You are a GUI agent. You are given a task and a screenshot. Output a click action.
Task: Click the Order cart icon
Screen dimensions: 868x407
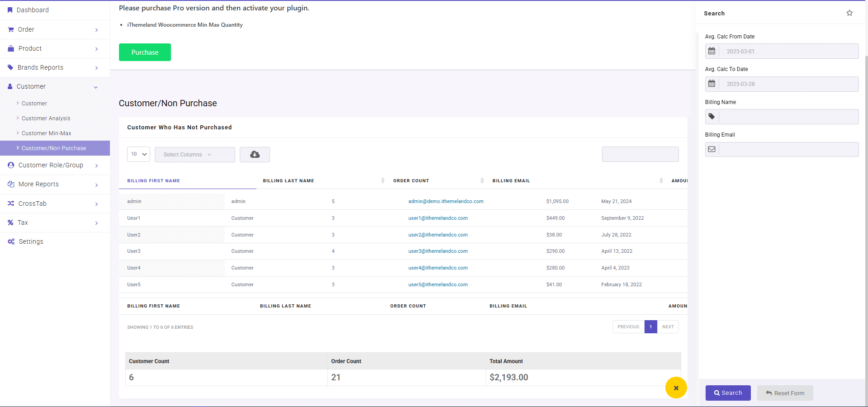click(11, 29)
